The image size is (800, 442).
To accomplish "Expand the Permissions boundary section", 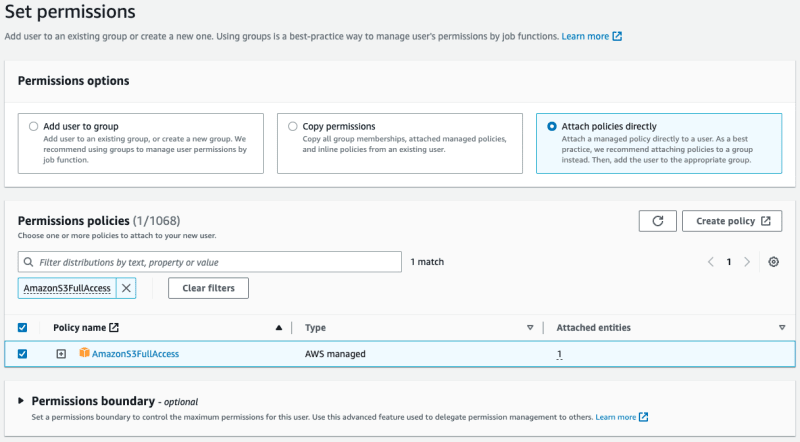I will point(21,401).
